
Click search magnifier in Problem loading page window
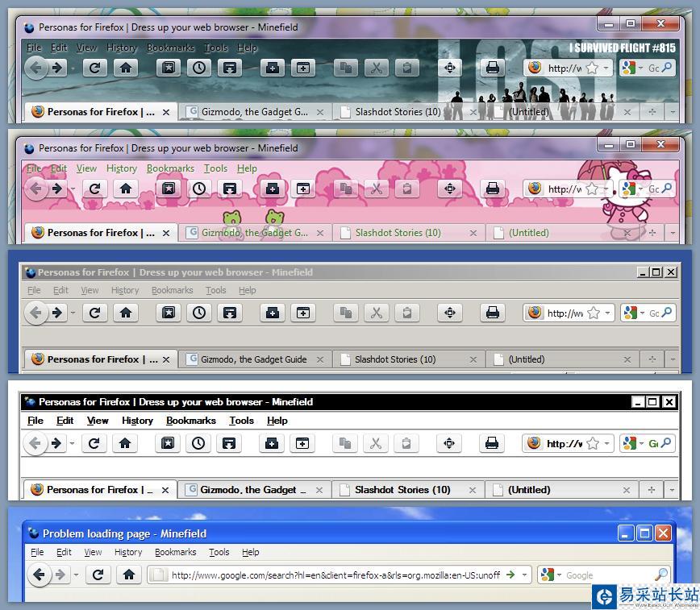[x=662, y=575]
